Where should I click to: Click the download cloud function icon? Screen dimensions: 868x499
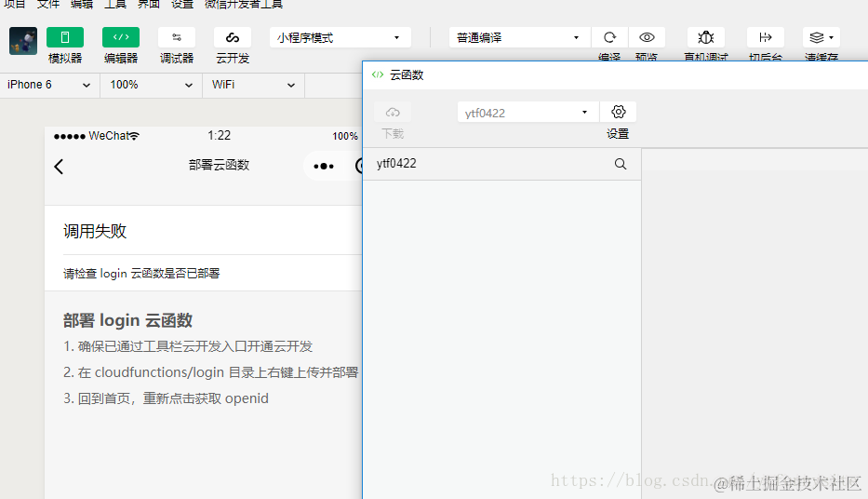(x=393, y=112)
